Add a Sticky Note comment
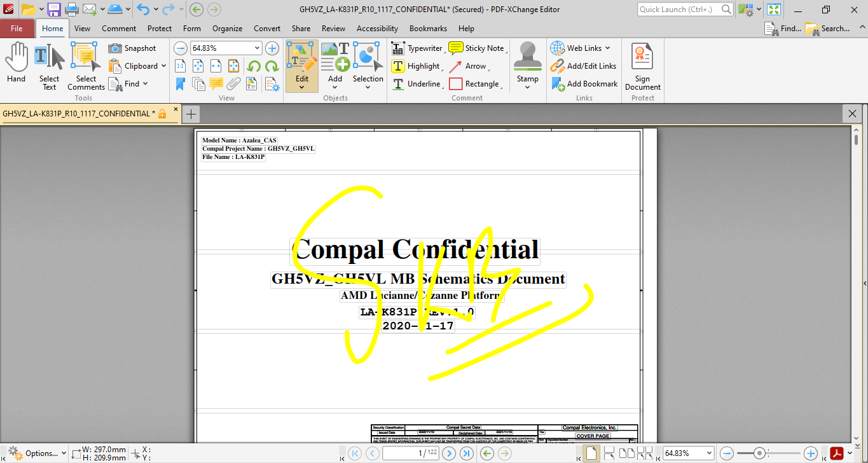 click(x=477, y=48)
